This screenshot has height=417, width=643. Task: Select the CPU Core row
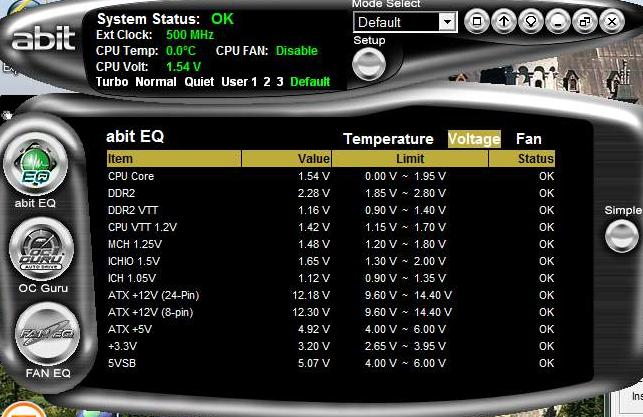point(331,176)
